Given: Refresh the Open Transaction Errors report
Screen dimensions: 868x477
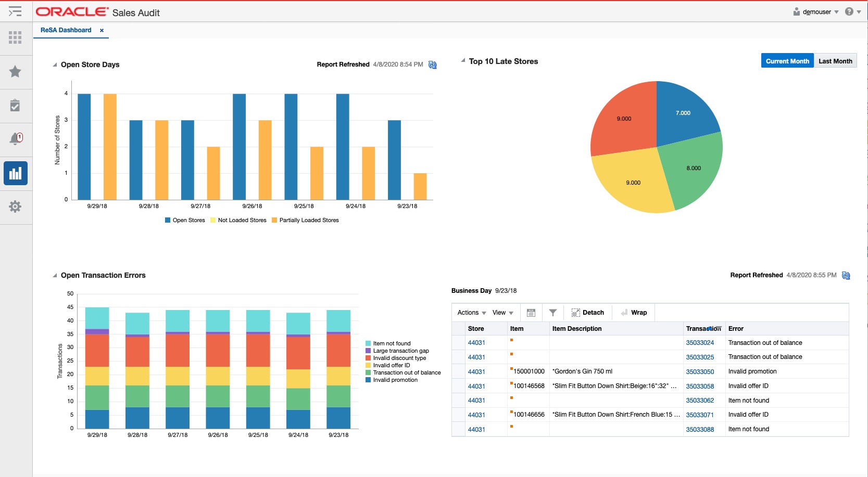Looking at the screenshot, I should click(846, 275).
